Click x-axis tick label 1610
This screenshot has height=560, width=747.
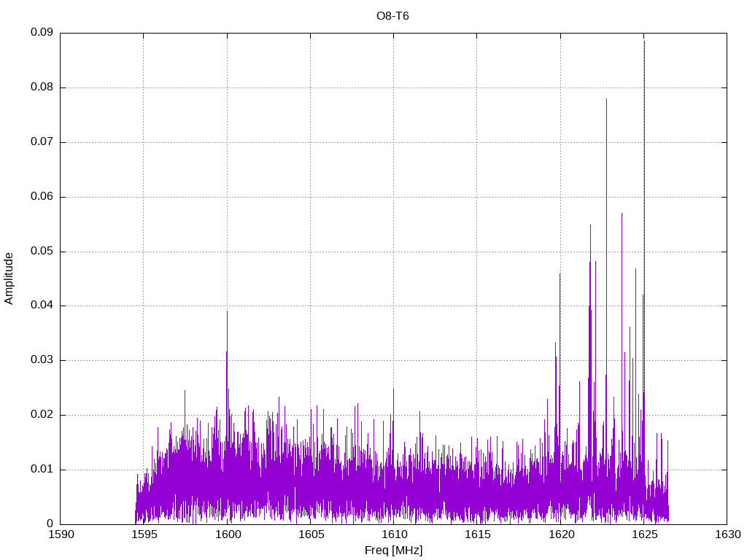[x=393, y=534]
